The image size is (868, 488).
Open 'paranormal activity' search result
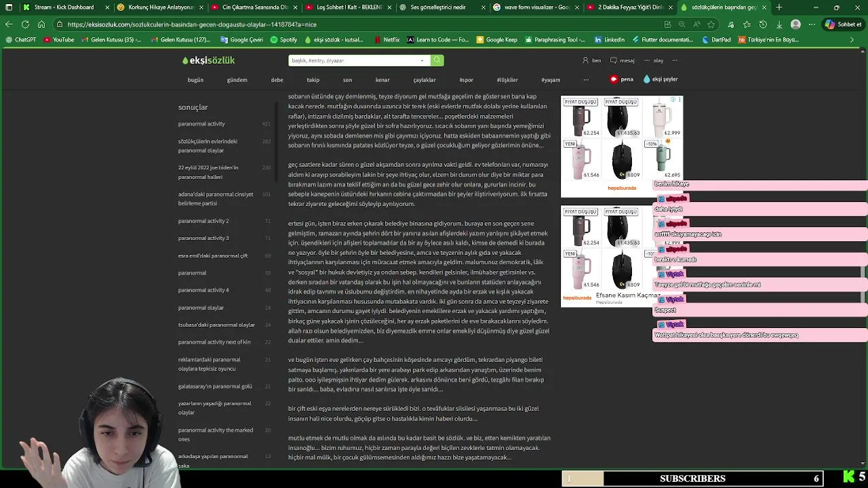[x=201, y=124]
